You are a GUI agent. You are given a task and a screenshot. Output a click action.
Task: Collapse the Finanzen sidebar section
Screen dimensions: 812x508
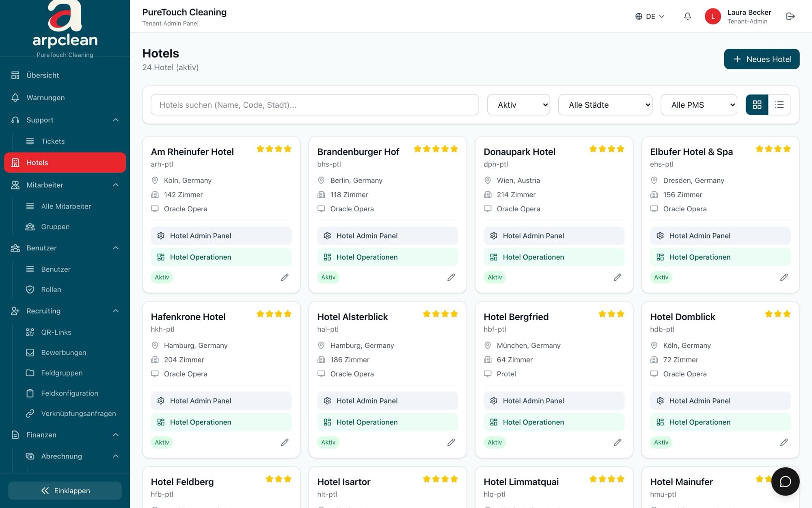pos(116,435)
